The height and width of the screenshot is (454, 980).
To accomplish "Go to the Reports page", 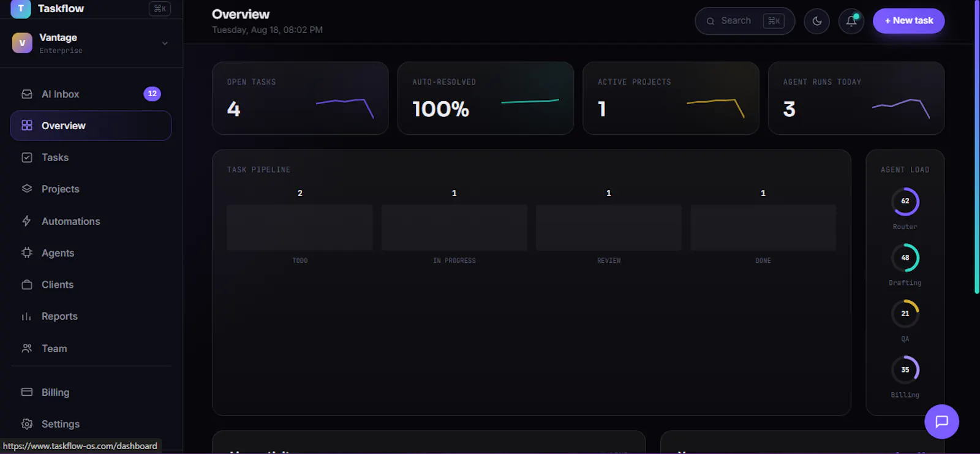I will (91, 316).
